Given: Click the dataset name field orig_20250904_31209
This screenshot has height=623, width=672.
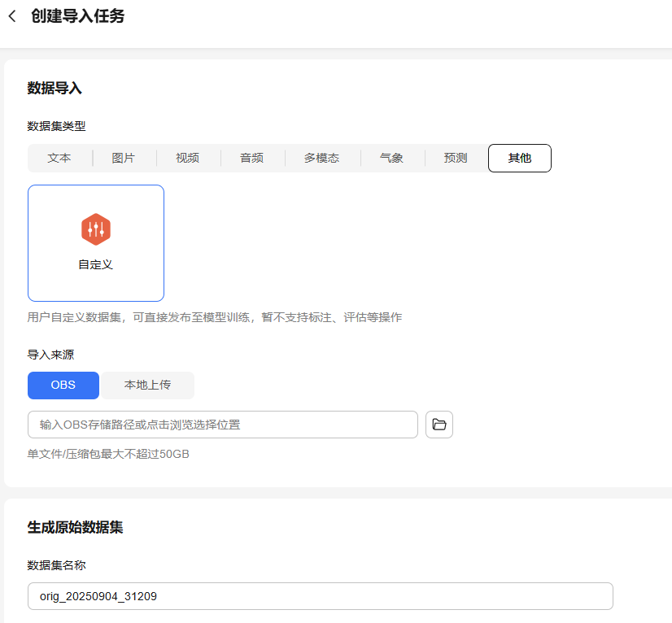Looking at the screenshot, I should [320, 596].
